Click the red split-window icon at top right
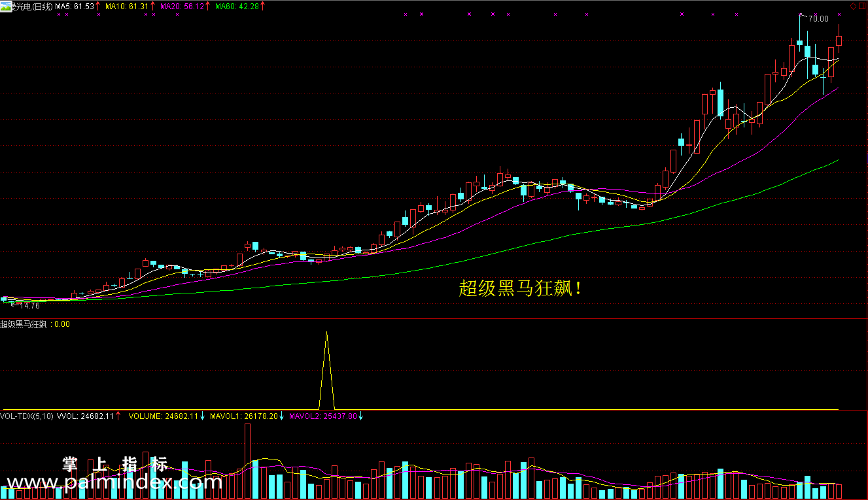 click(862, 7)
